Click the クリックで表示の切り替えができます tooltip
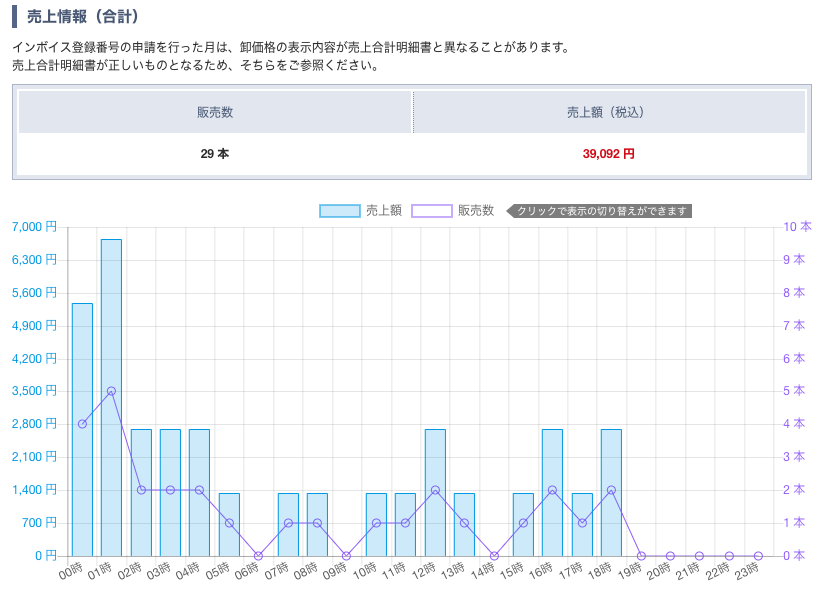The image size is (822, 589). [x=599, y=211]
